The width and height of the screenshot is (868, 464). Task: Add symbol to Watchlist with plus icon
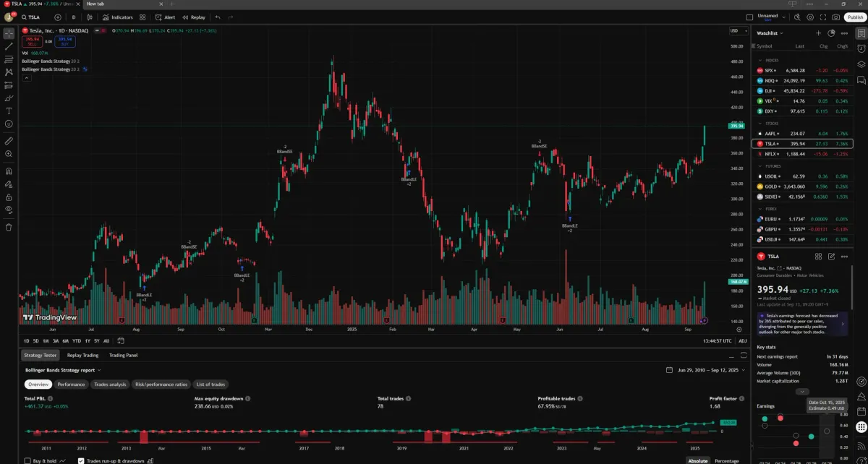(819, 33)
